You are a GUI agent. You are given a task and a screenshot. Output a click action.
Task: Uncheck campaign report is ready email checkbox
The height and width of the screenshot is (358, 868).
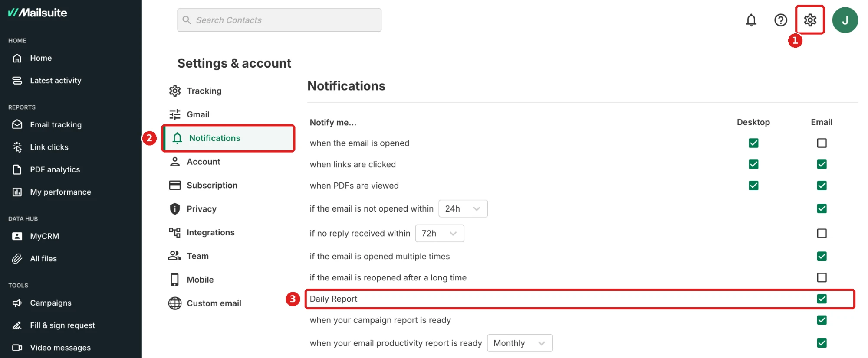pyautogui.click(x=822, y=320)
